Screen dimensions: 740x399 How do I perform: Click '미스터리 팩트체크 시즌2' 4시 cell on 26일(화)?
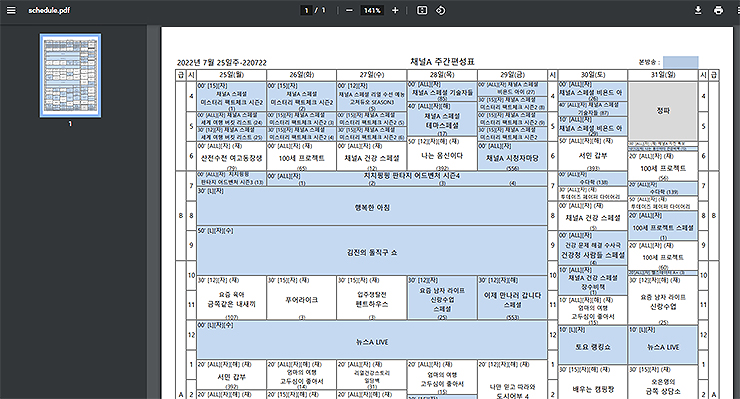pos(302,97)
